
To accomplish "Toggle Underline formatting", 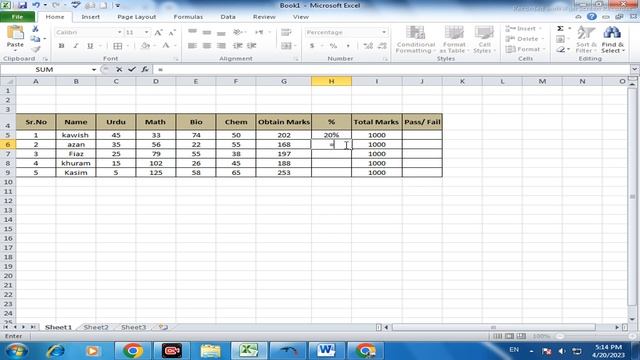I will click(90, 46).
